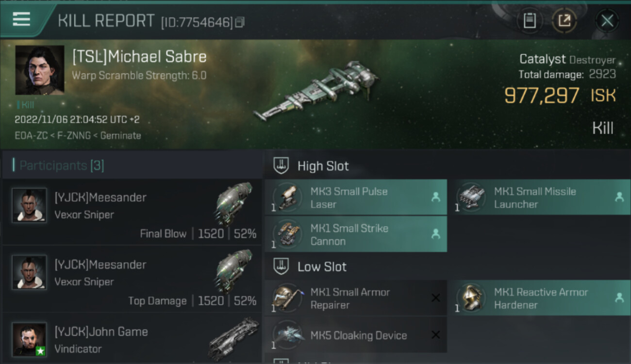631x364 pixels.
Task: Copy the kill report ID
Action: 240,22
